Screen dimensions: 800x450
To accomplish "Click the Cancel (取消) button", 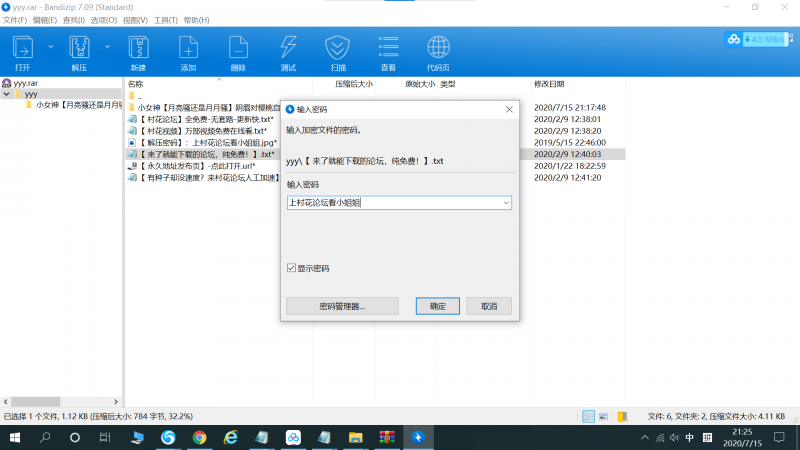I will pos(489,306).
